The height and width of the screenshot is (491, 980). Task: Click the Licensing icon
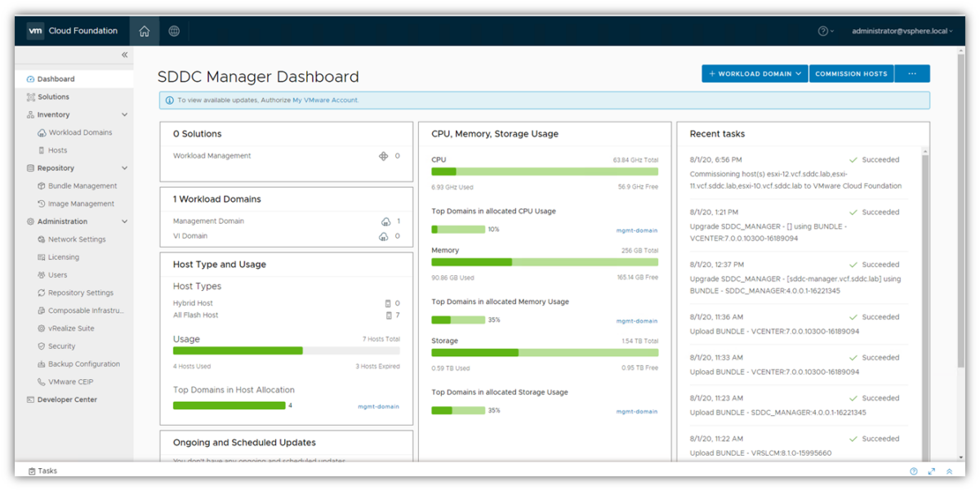click(42, 257)
